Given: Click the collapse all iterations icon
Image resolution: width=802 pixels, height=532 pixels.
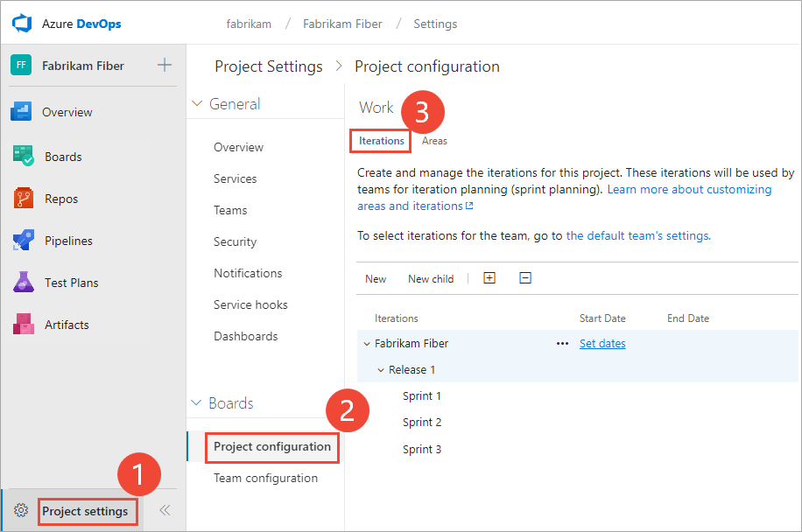Looking at the screenshot, I should click(525, 278).
